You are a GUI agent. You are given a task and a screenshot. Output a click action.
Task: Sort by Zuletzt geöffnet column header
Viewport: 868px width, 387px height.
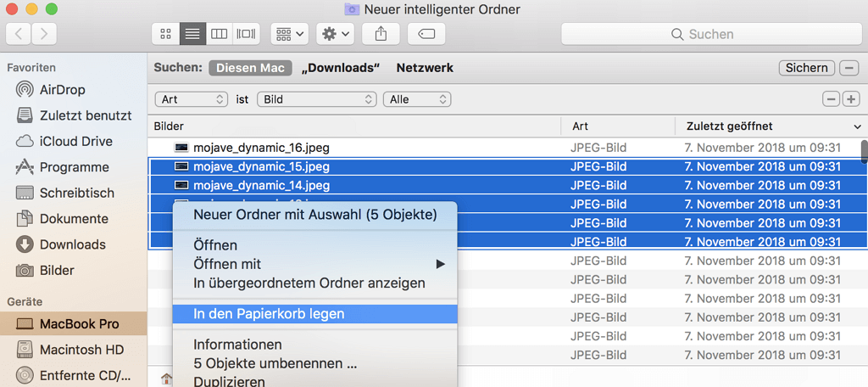(x=771, y=126)
